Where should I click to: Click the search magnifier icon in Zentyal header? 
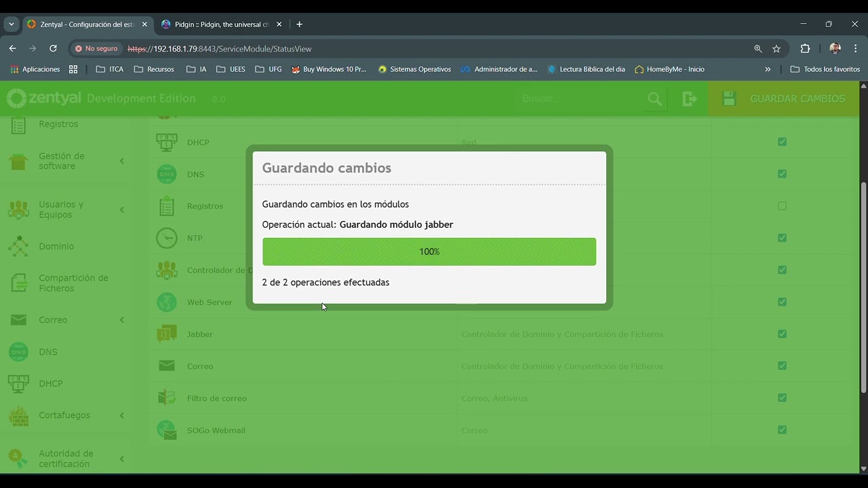tap(654, 99)
